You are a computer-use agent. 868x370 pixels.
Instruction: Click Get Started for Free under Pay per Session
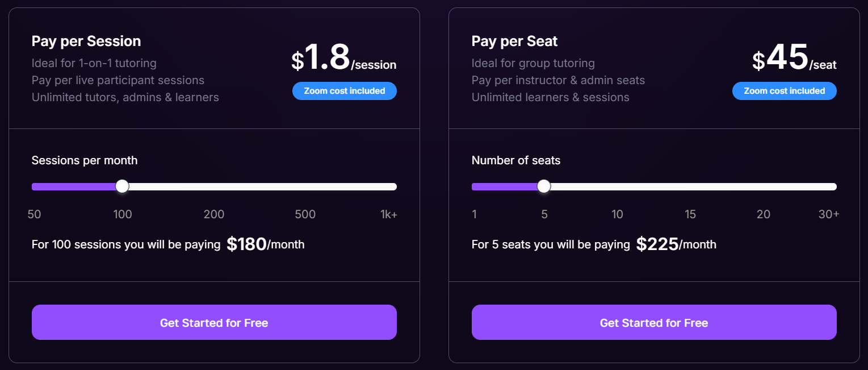click(214, 322)
